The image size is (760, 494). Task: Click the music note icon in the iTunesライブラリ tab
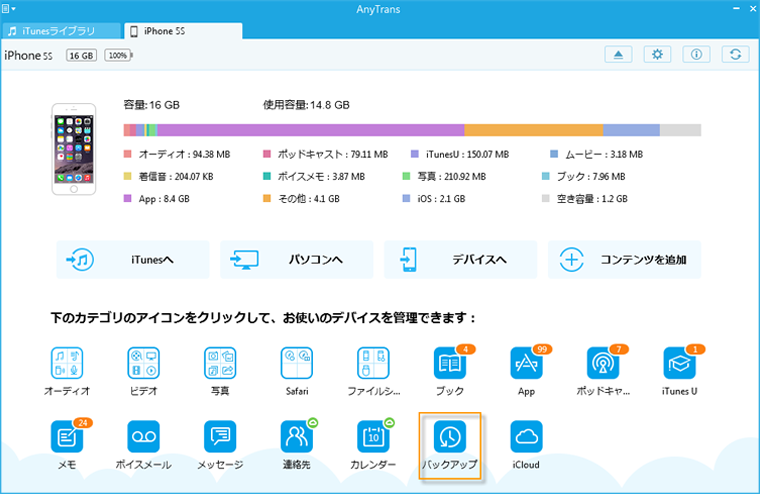[x=12, y=31]
